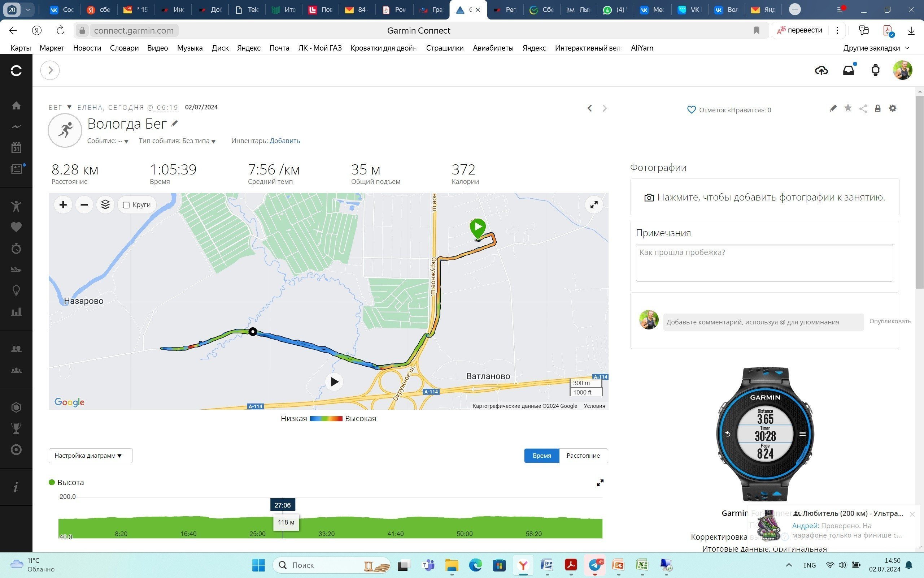
Task: Zoom out on the map
Action: point(84,205)
